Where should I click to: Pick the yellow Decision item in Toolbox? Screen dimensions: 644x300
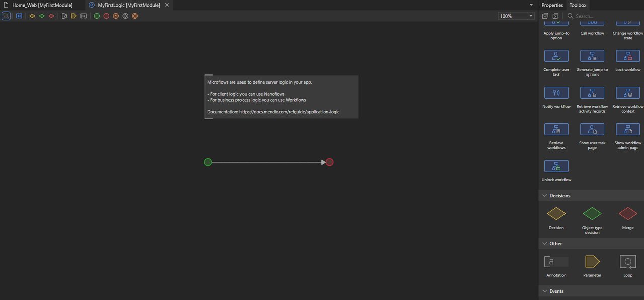(556, 214)
